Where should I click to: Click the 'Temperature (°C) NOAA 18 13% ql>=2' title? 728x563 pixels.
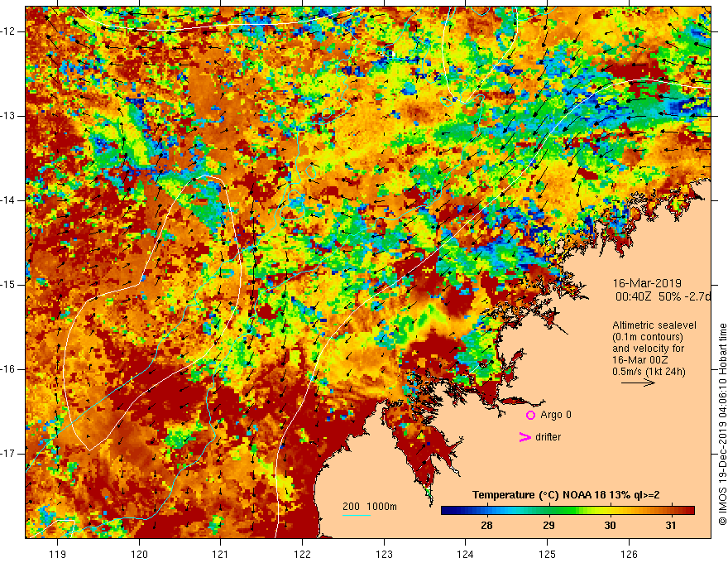(566, 495)
